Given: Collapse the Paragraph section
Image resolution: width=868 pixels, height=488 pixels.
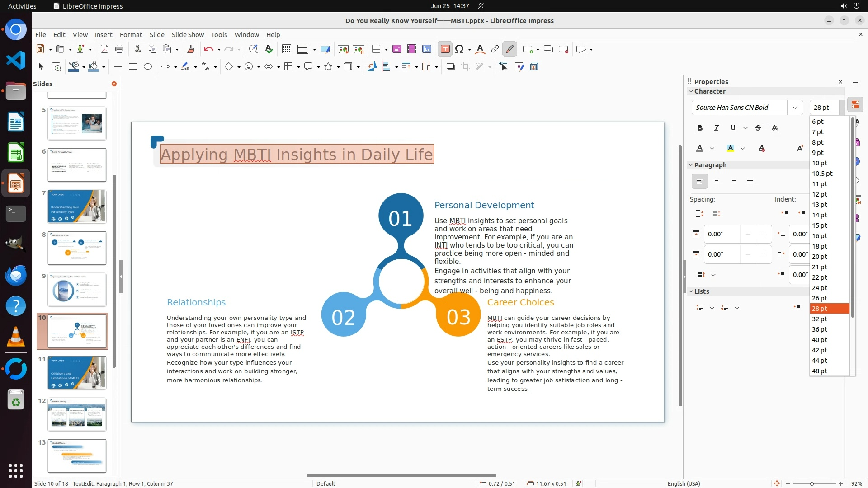Looking at the screenshot, I should [x=691, y=165].
